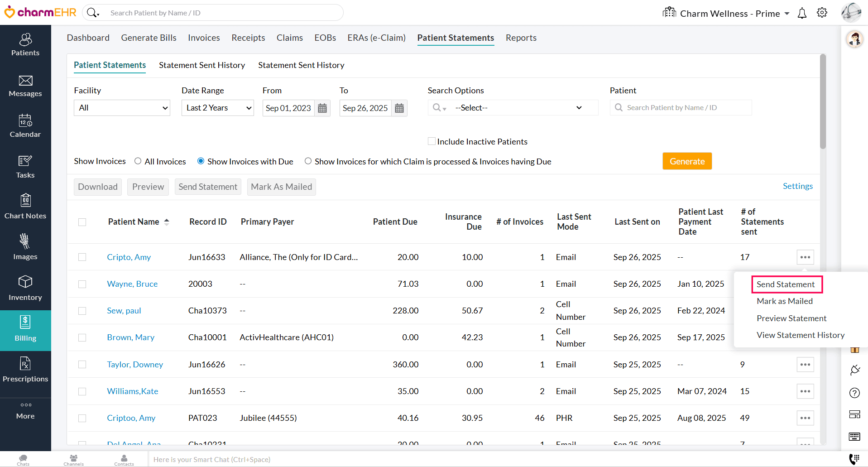This screenshot has width=868, height=467.
Task: Choose Preview Statement from the context menu
Action: [x=791, y=318]
